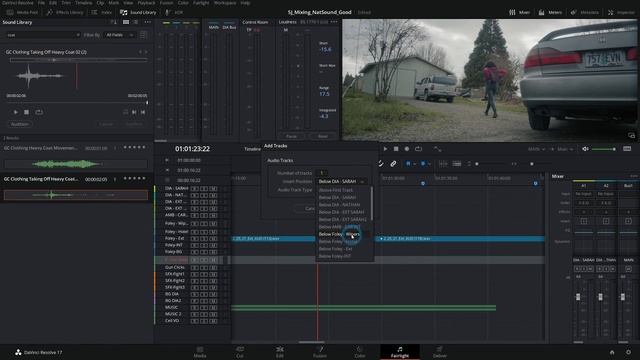
Task: Select the MUSIC track header
Action: (x=172, y=307)
